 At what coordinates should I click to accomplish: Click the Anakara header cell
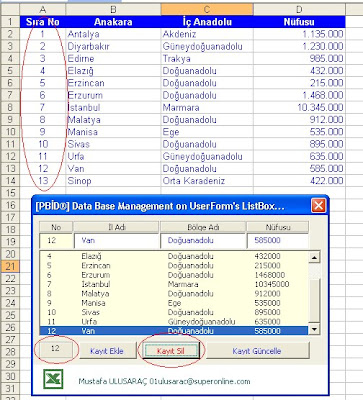tap(113, 22)
